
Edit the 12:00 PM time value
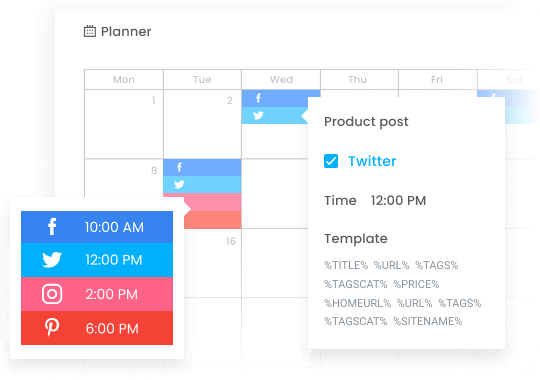tap(398, 201)
